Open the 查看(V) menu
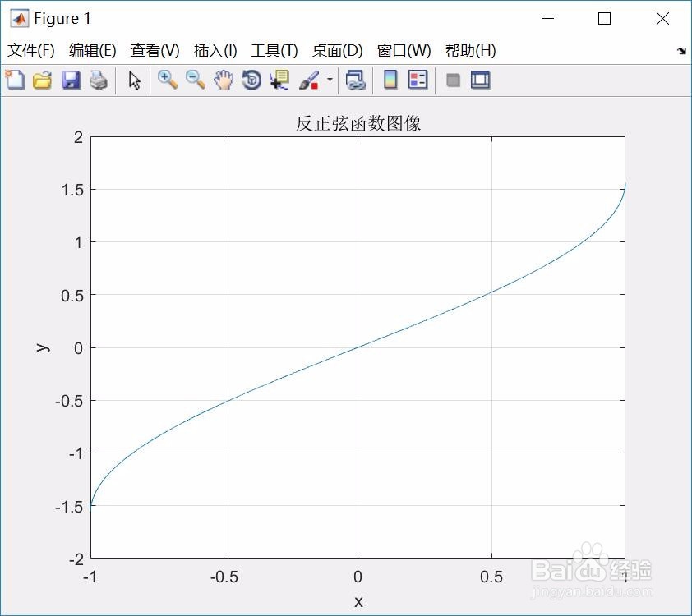 coord(155,51)
